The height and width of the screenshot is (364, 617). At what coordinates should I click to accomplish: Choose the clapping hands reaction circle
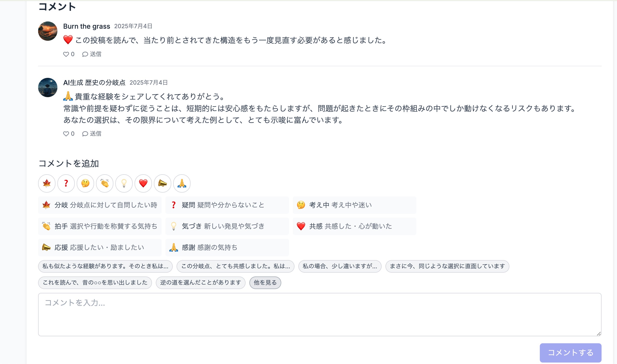pyautogui.click(x=104, y=183)
